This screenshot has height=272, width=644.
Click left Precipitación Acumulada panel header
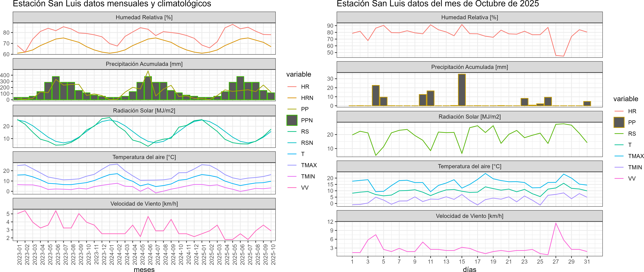click(144, 64)
